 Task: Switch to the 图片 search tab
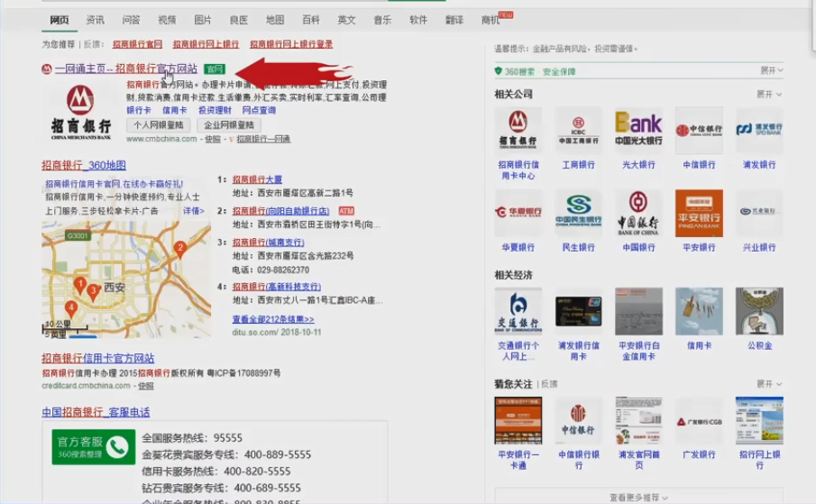click(x=203, y=19)
